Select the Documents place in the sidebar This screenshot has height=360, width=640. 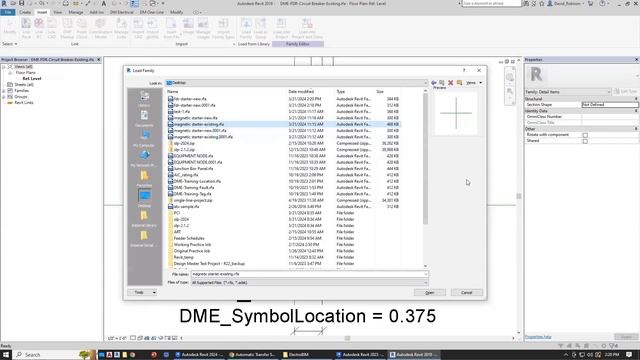[144, 119]
